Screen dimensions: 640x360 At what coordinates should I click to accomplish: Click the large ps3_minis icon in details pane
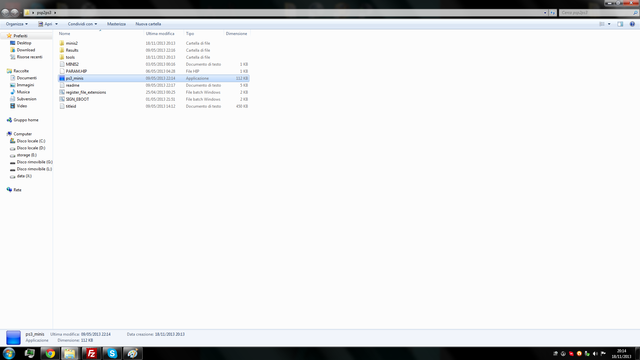point(13,338)
